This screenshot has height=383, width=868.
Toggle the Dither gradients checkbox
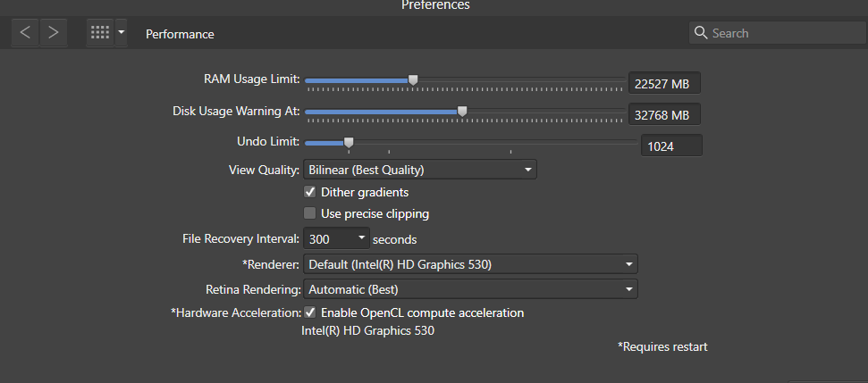310,192
